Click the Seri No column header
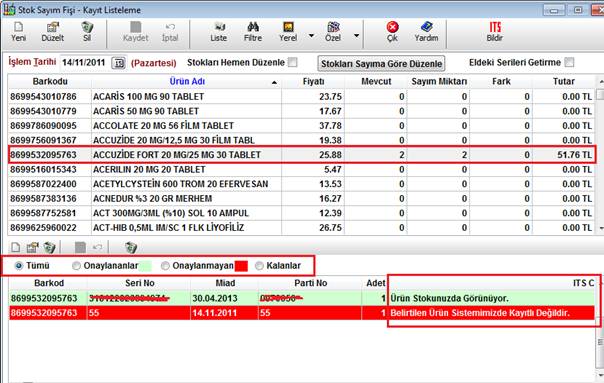This screenshot has height=383, width=604. [x=139, y=283]
